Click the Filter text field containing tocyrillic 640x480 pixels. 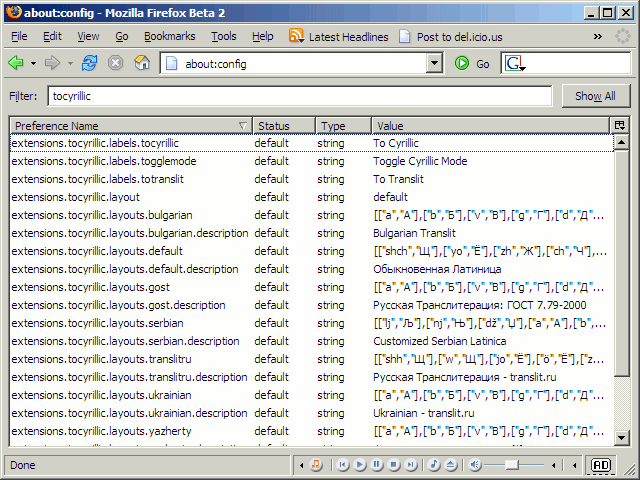click(x=300, y=96)
